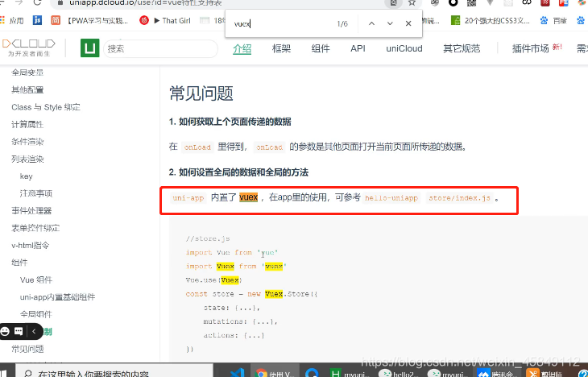588x377 pixels.
Task: Click the Windows taskbar search box
Action: pos(114,372)
